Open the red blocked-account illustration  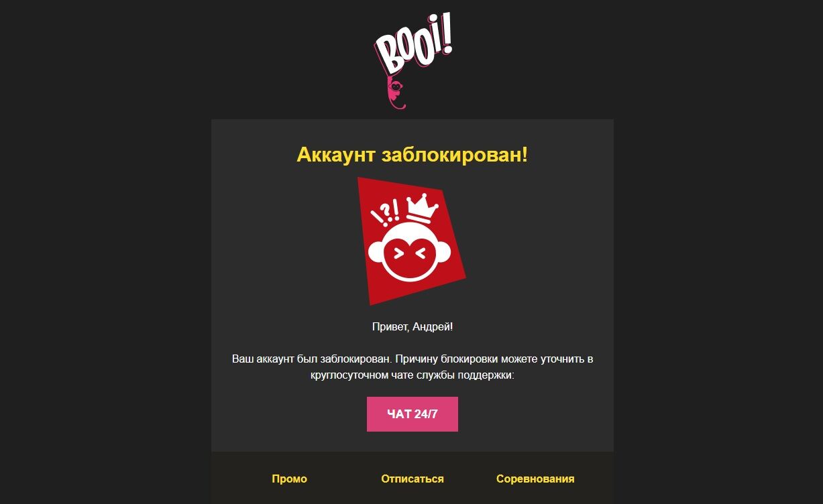[x=411, y=241]
